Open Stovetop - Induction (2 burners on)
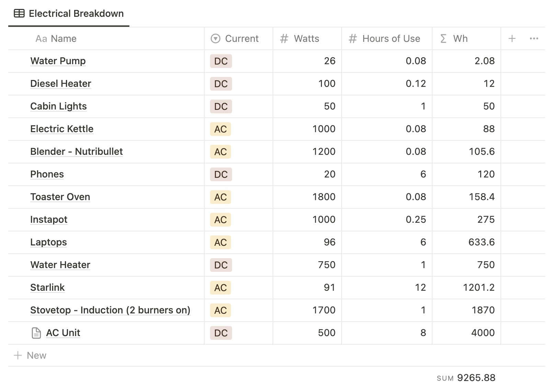The height and width of the screenshot is (392, 554). click(x=110, y=310)
